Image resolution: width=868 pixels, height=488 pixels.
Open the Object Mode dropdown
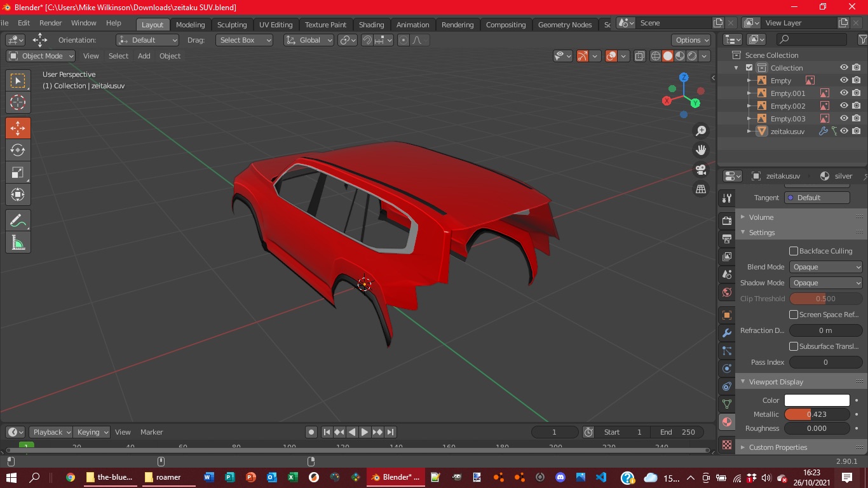(x=41, y=56)
